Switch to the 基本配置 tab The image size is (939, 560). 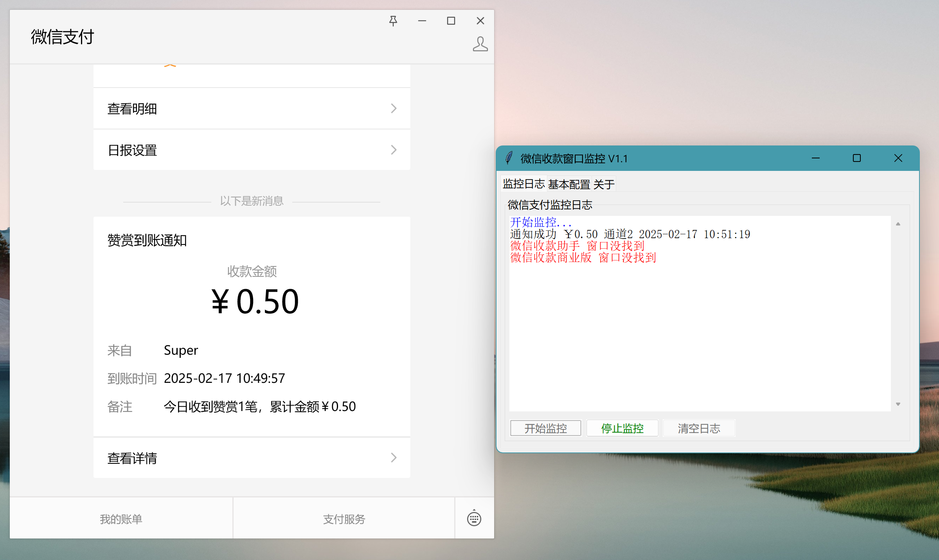569,184
